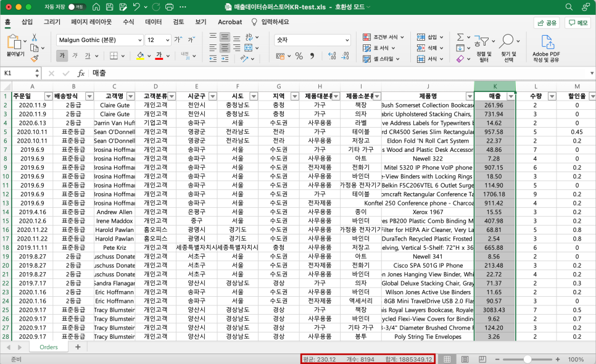596x364 pixels.
Task: Open the 배송방식 column filter
Action: tap(89, 96)
